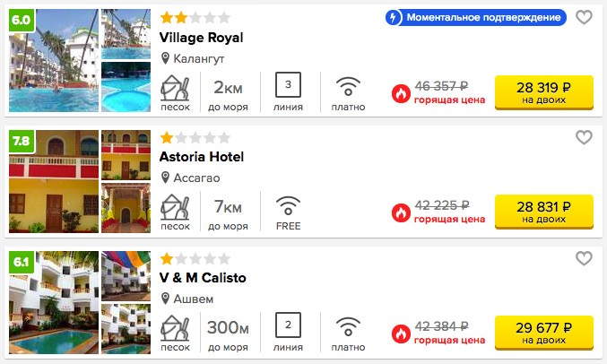View the main pool photo of Village Royal
The height and width of the screenshot is (364, 607).
click(x=54, y=60)
